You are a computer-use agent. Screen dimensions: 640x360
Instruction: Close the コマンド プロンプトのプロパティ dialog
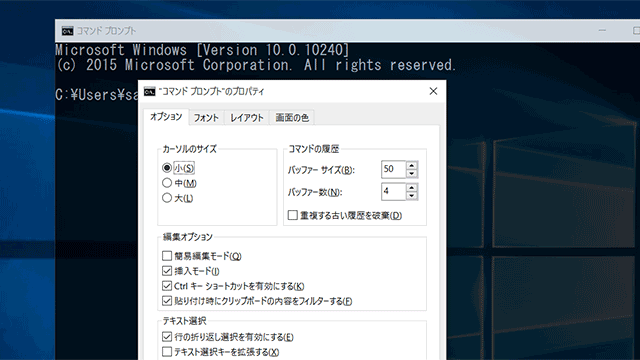pyautogui.click(x=433, y=91)
